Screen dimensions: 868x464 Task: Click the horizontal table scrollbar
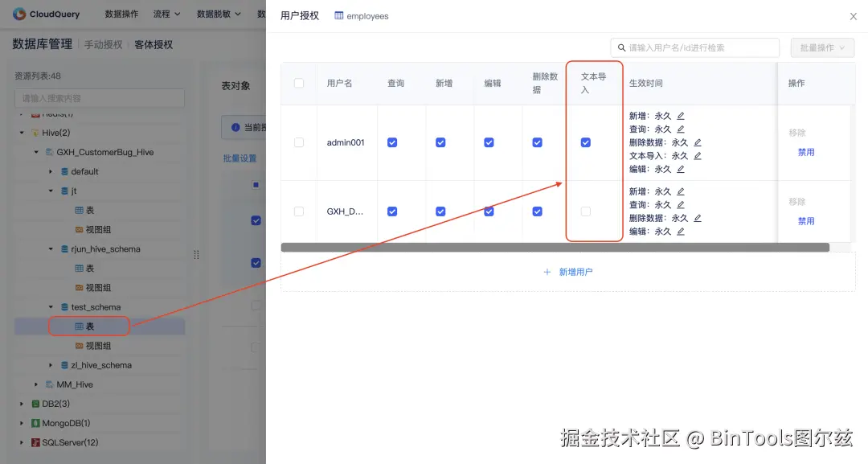click(x=555, y=248)
